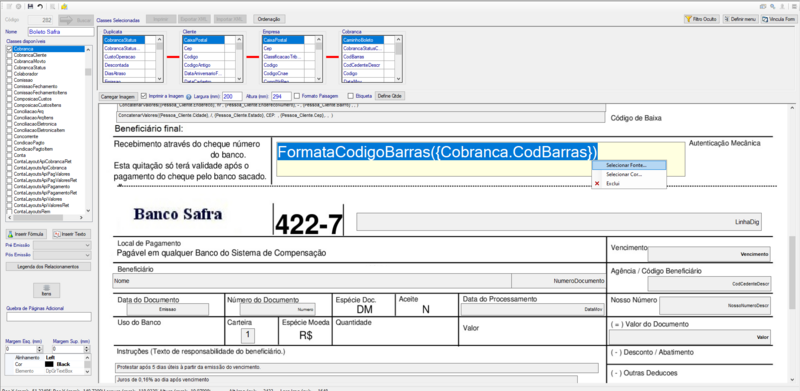Select the Alinhamento property row
Screen dimensions: 800x391
[x=47, y=358]
